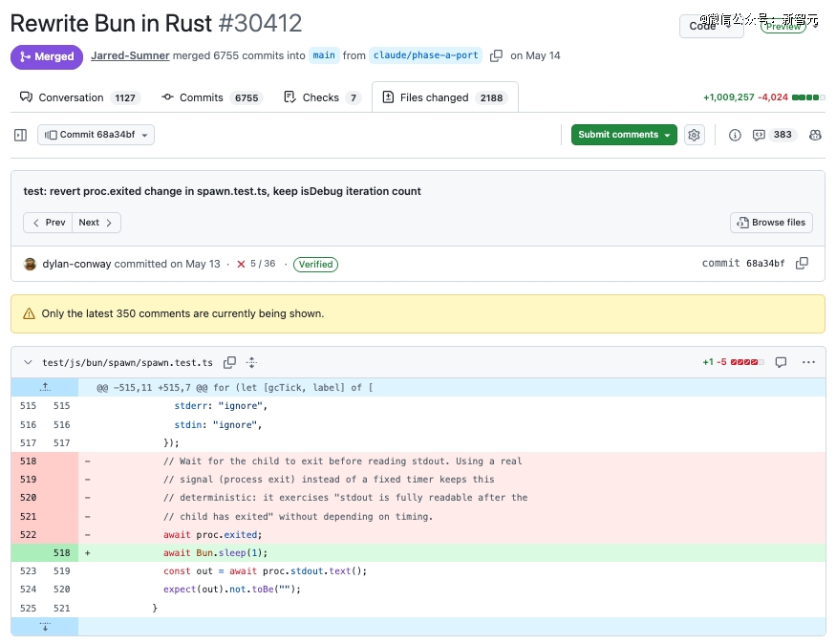Open diff view settings gear
The image size is (836, 644).
pos(694,135)
